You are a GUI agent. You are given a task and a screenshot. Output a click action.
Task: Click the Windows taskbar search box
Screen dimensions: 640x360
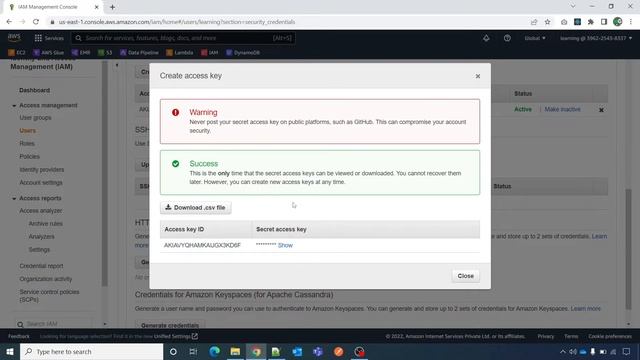91,351
